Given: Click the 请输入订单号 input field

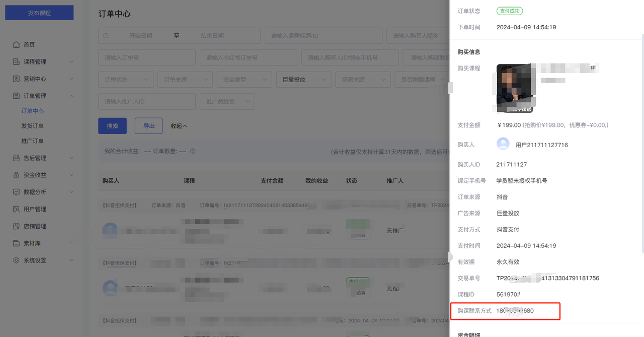Looking at the screenshot, I should click(146, 58).
